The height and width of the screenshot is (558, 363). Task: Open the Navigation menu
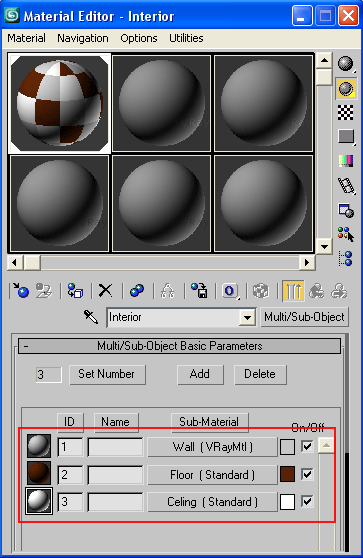click(x=83, y=38)
